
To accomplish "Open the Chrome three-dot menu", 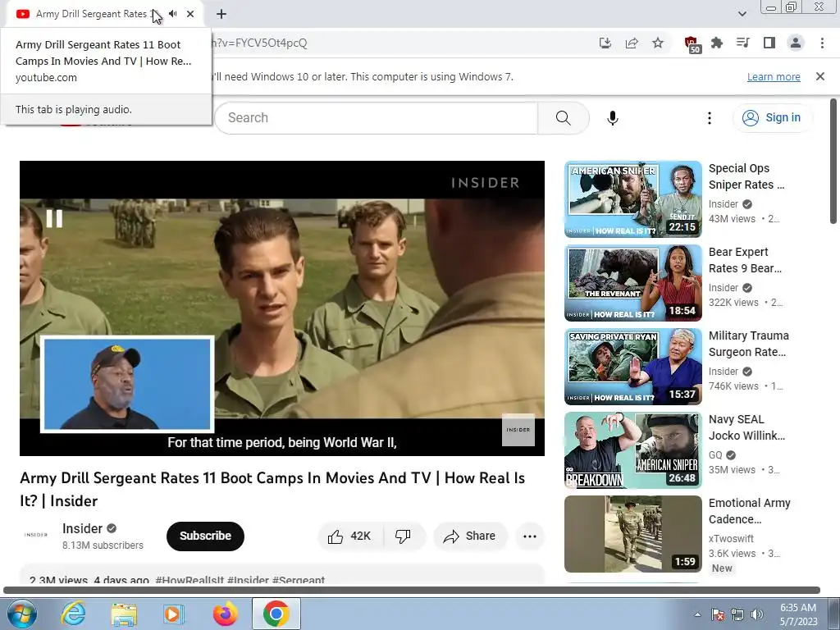I will pos(822,43).
